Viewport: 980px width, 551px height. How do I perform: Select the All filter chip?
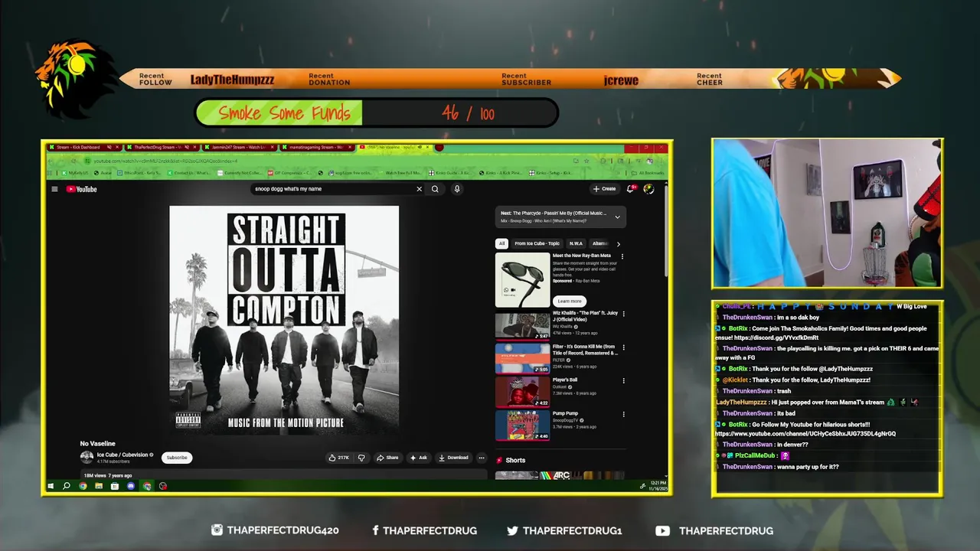pos(501,243)
